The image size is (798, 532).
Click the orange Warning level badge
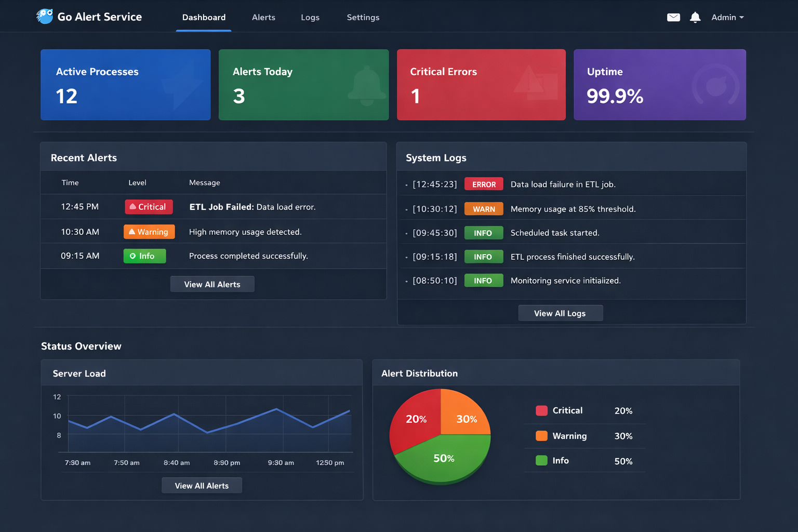click(x=149, y=232)
